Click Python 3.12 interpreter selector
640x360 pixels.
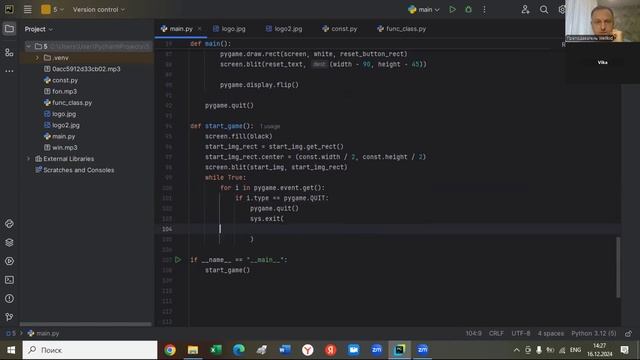point(593,333)
